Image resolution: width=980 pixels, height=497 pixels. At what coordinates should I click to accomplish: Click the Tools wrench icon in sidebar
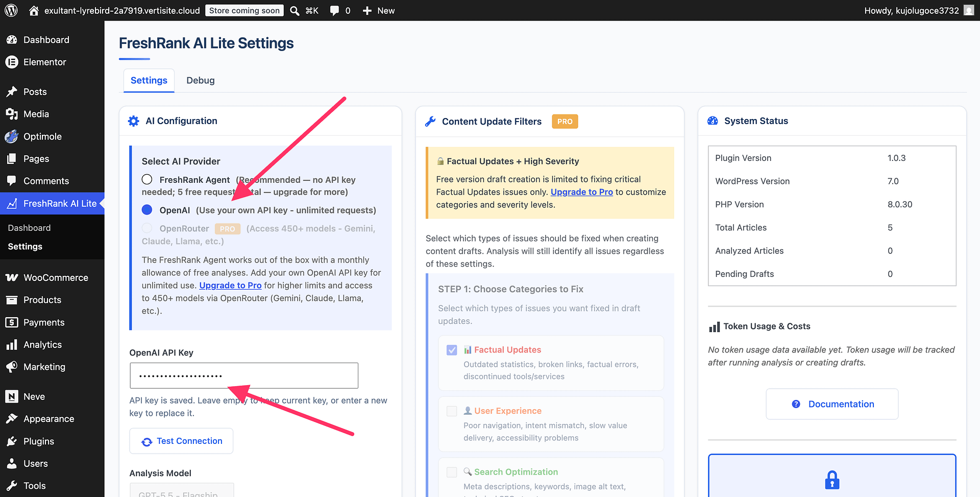click(x=12, y=486)
